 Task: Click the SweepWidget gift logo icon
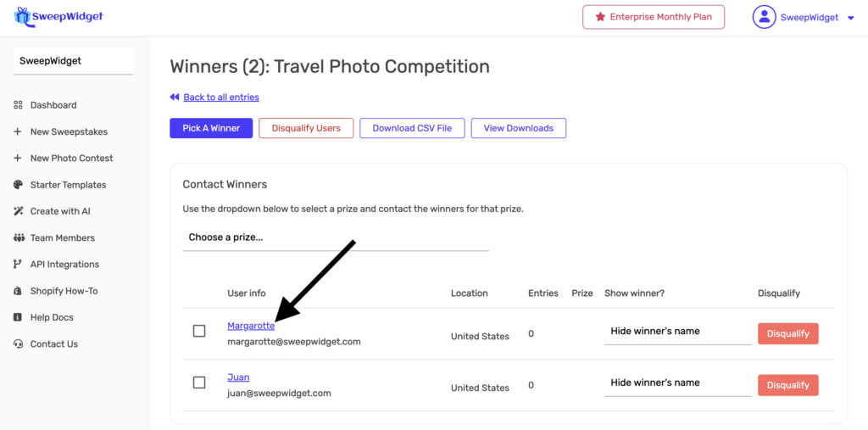tap(22, 16)
